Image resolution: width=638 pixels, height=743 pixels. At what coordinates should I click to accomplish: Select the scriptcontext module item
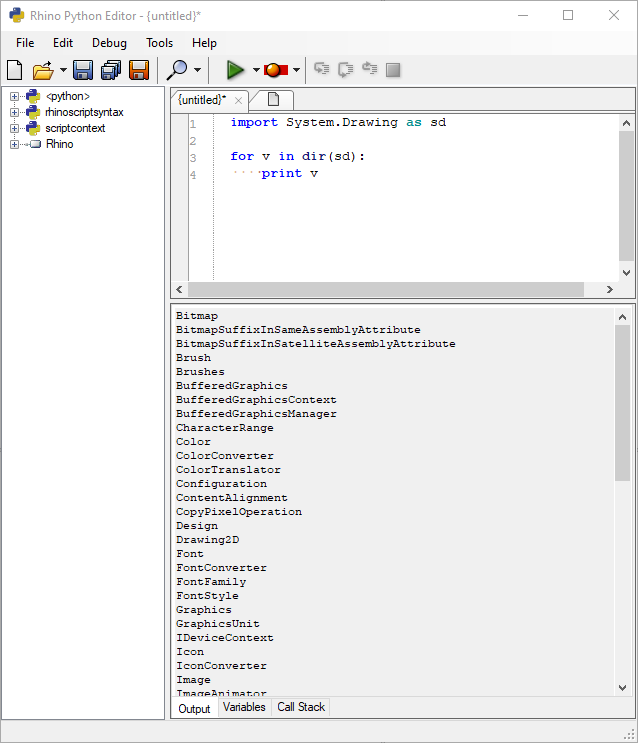pos(75,128)
